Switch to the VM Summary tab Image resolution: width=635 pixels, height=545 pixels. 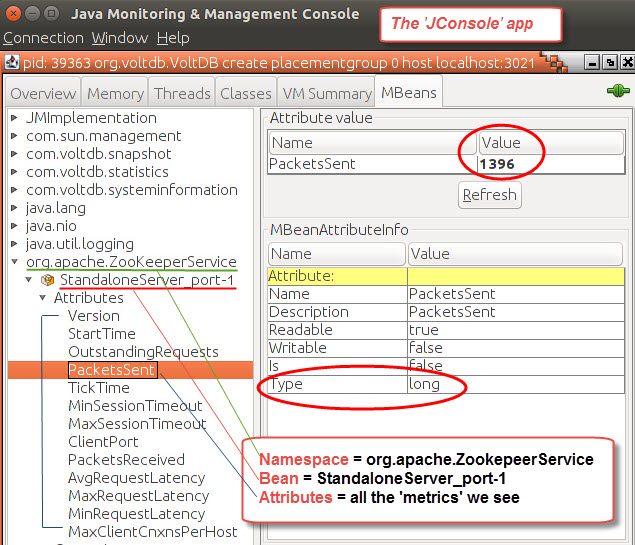point(327,94)
